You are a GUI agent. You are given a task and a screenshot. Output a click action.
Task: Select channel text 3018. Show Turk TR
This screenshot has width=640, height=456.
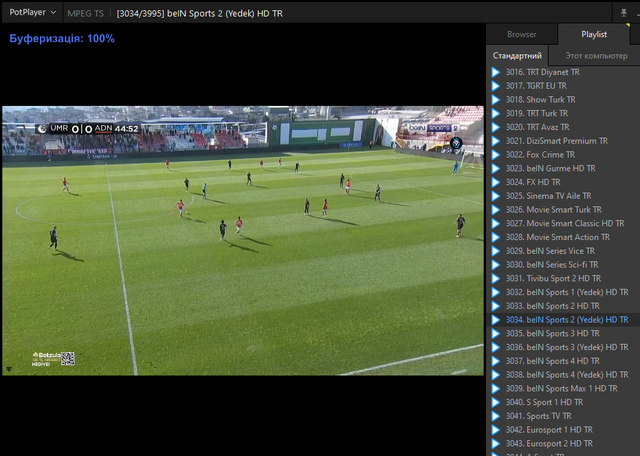point(540,100)
